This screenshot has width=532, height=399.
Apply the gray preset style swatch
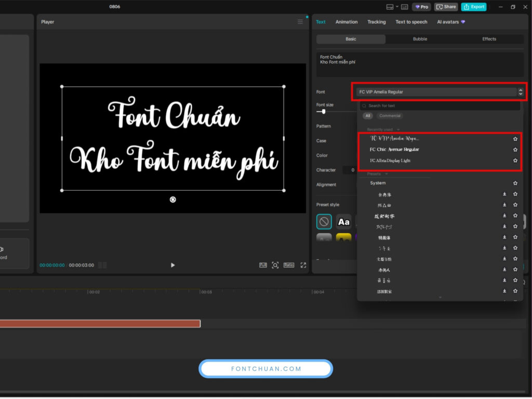(x=324, y=237)
